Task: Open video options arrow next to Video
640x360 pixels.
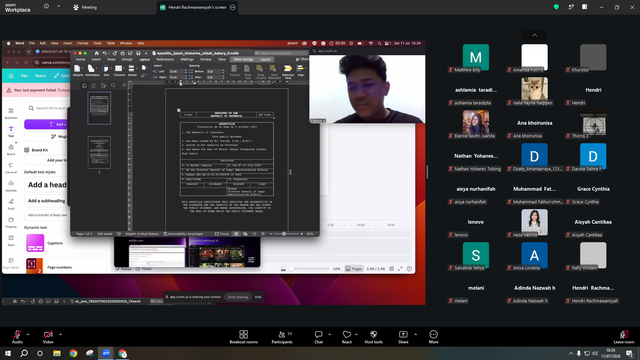Action: pyautogui.click(x=60, y=334)
